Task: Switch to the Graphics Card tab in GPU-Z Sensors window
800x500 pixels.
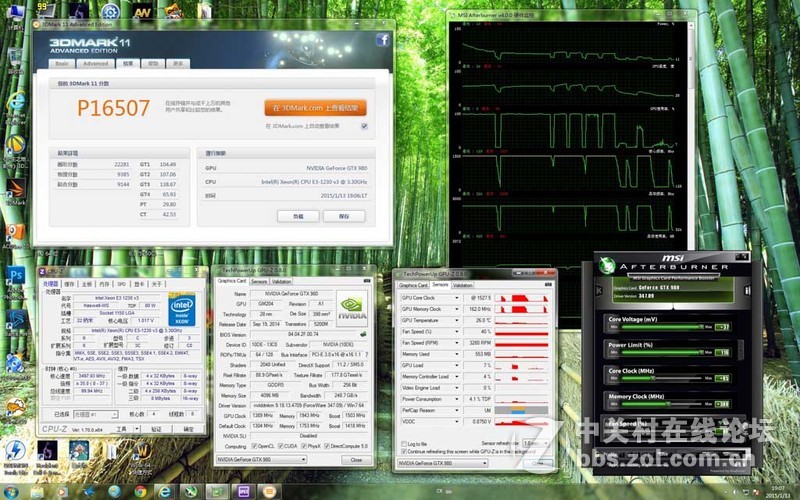Action: tap(413, 285)
